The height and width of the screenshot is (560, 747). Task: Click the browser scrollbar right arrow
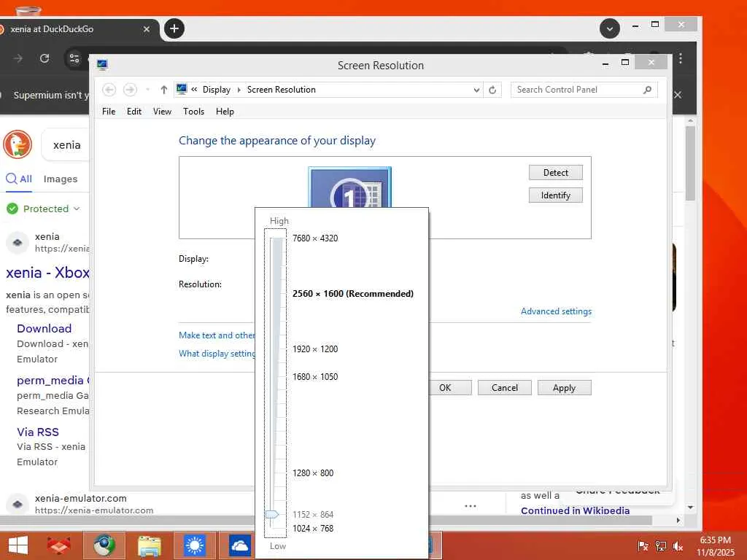coord(678,520)
